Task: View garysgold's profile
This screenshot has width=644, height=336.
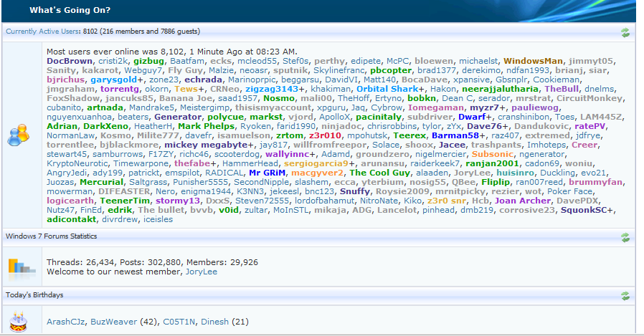Action: tap(114, 80)
